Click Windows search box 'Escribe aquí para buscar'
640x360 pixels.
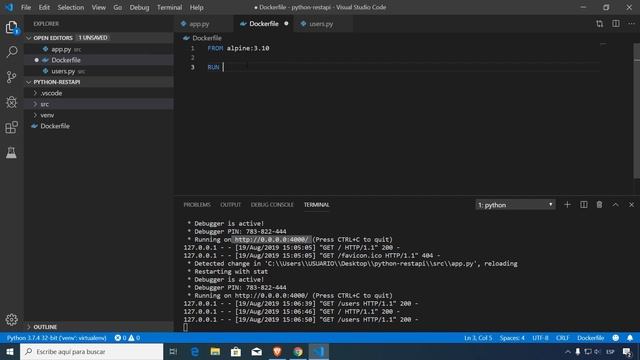point(91,351)
